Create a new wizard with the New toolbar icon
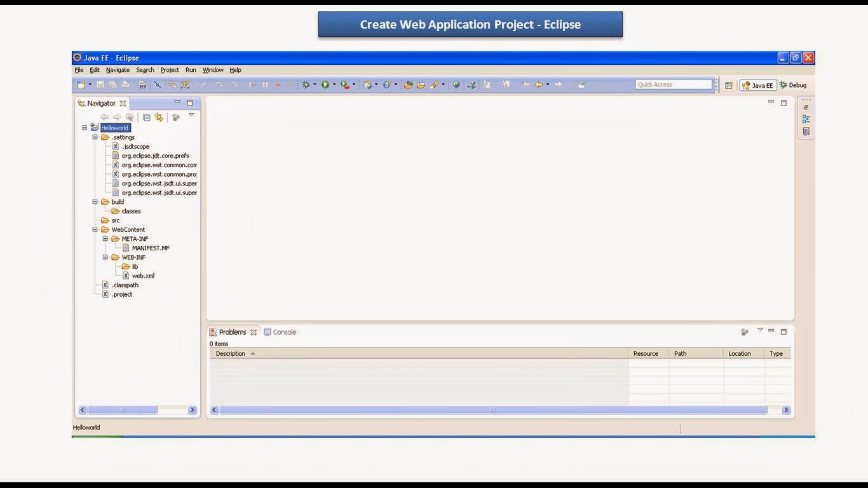Screen dimensions: 868x488 point(81,84)
